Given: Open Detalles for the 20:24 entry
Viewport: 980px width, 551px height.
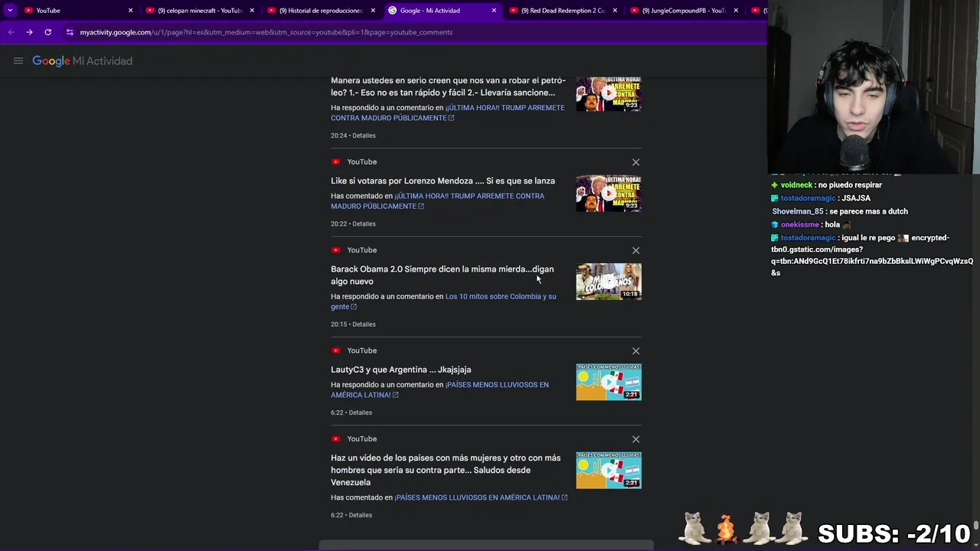Looking at the screenshot, I should tap(364, 135).
